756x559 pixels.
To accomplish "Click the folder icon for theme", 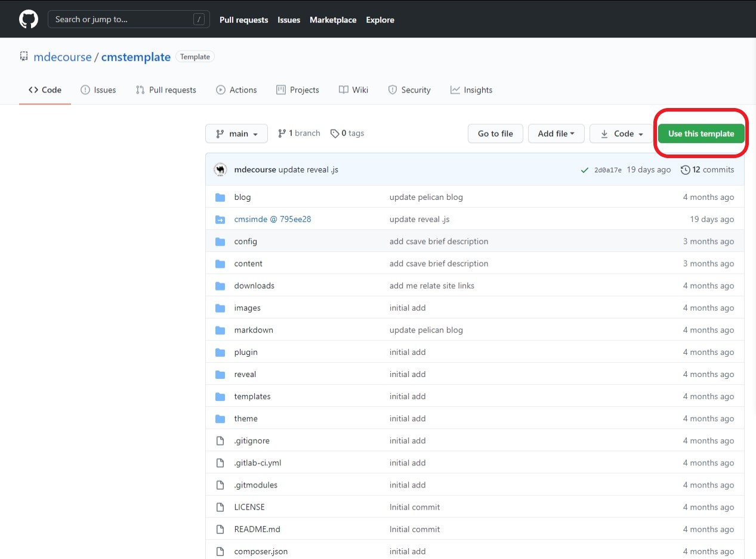I will point(220,418).
